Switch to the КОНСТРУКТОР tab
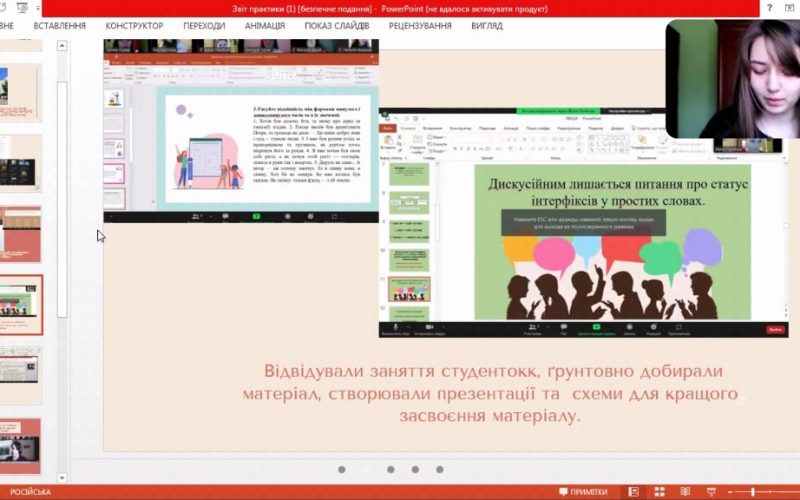 pyautogui.click(x=135, y=25)
